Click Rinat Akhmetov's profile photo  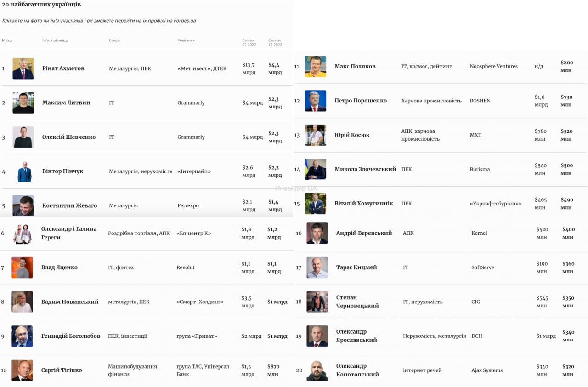(23, 68)
